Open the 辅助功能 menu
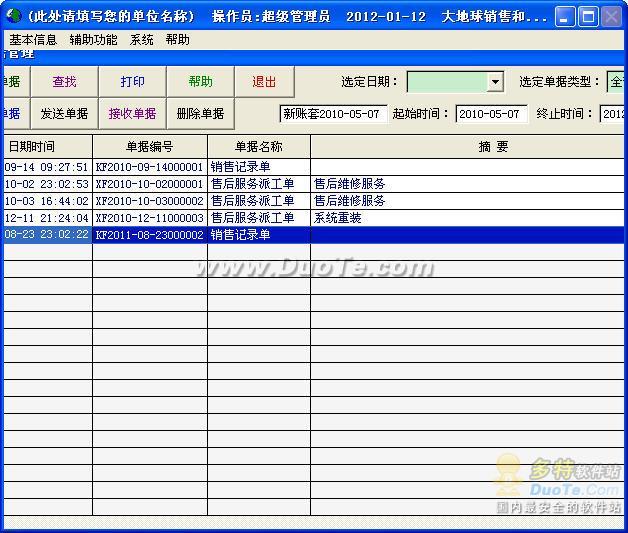This screenshot has height=533, width=628. click(93, 40)
